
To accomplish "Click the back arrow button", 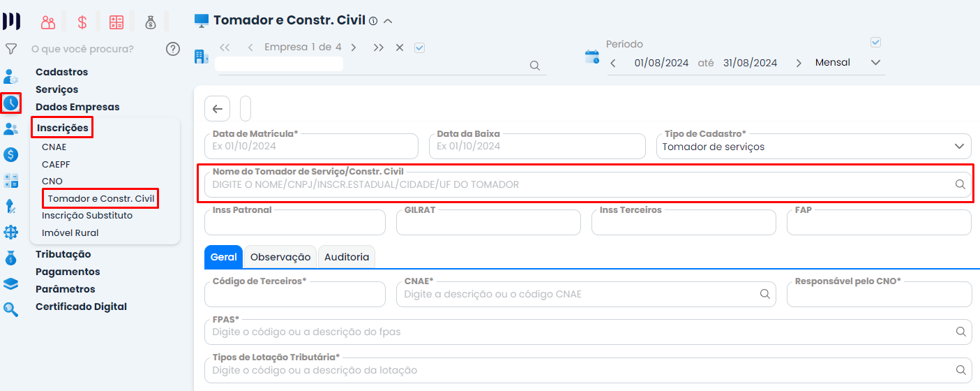I will [217, 109].
